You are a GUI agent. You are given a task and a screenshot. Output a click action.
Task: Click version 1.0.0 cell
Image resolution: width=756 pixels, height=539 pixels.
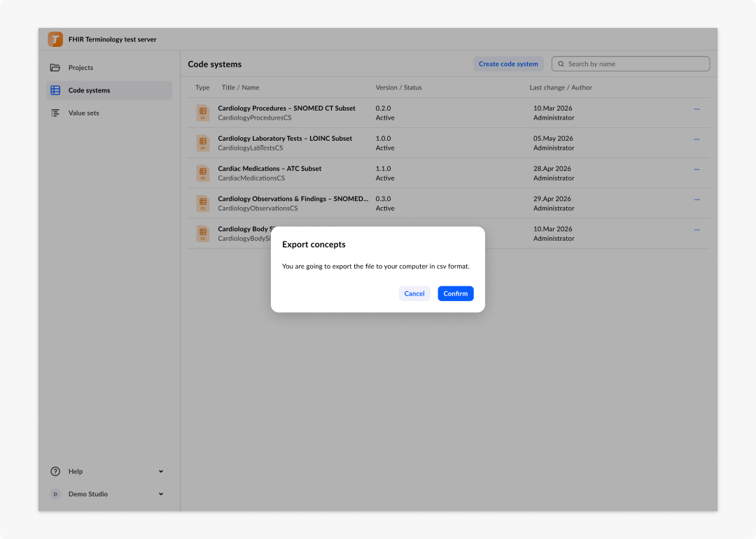tap(384, 139)
